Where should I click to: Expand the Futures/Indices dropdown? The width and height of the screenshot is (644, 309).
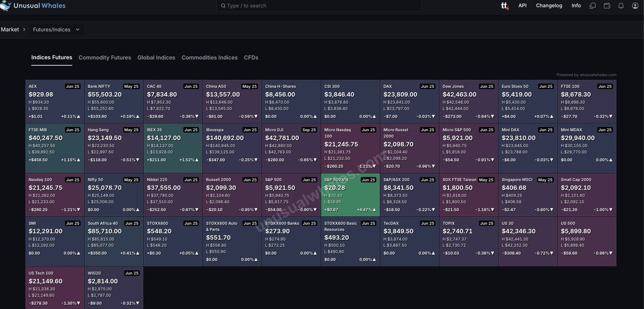click(56, 30)
